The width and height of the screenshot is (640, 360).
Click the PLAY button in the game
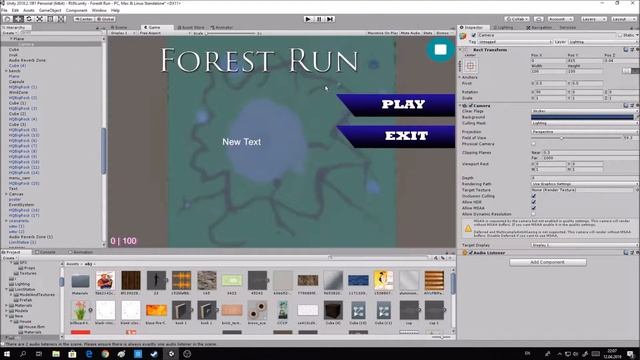pyautogui.click(x=396, y=104)
